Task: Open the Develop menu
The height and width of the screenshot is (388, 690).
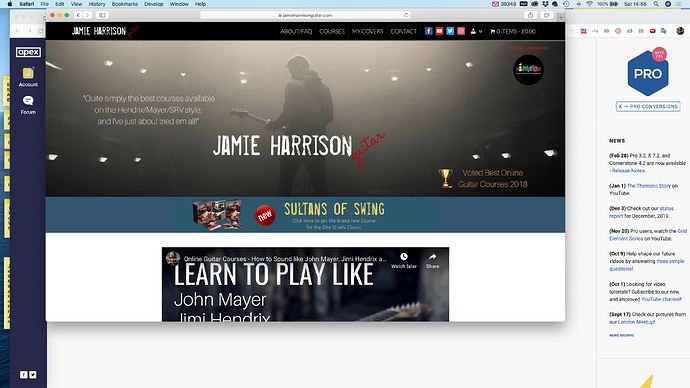Action: pos(154,4)
